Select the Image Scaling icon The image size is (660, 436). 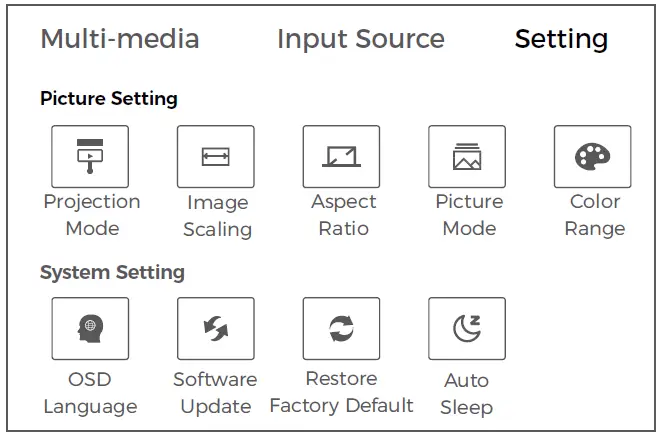pyautogui.click(x=216, y=156)
